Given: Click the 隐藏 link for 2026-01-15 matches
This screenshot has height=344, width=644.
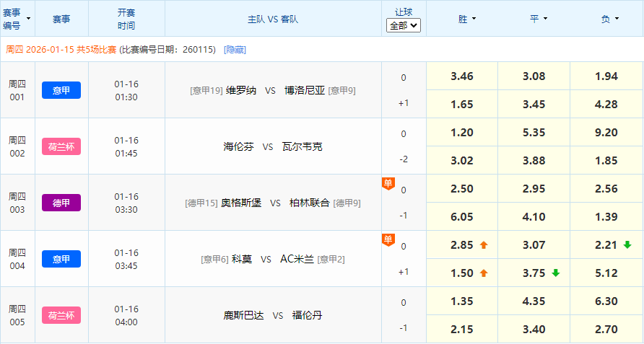Looking at the screenshot, I should point(235,50).
